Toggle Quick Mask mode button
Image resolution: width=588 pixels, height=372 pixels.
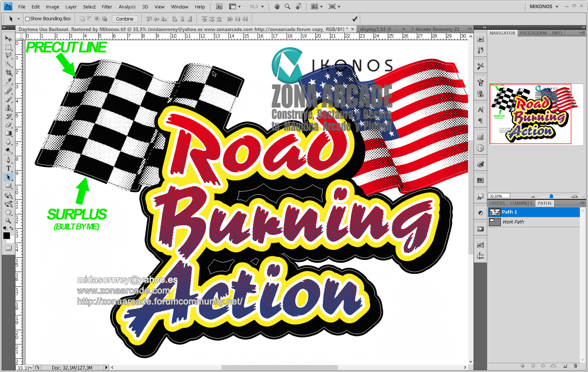[x=8, y=248]
